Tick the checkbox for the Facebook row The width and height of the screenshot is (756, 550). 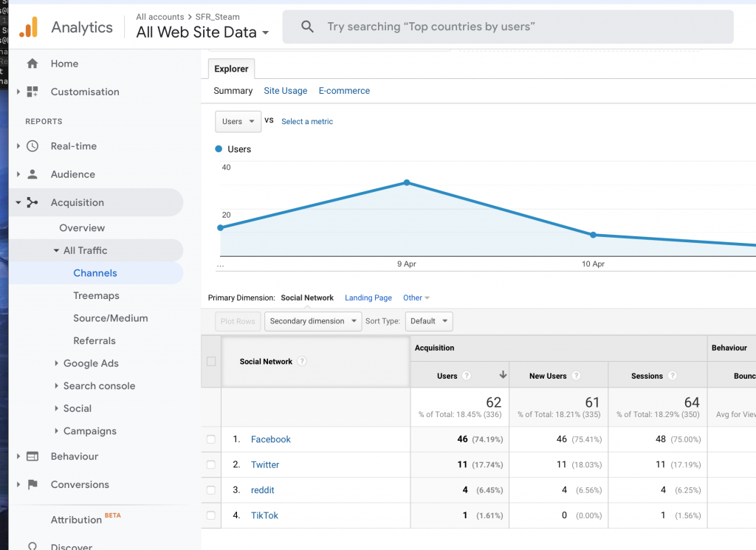pyautogui.click(x=211, y=439)
